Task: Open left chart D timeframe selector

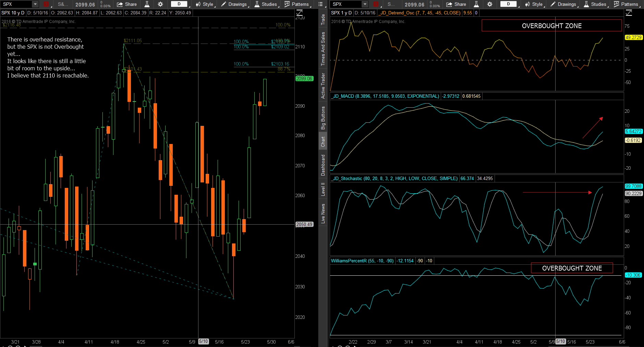Action: click(x=179, y=4)
